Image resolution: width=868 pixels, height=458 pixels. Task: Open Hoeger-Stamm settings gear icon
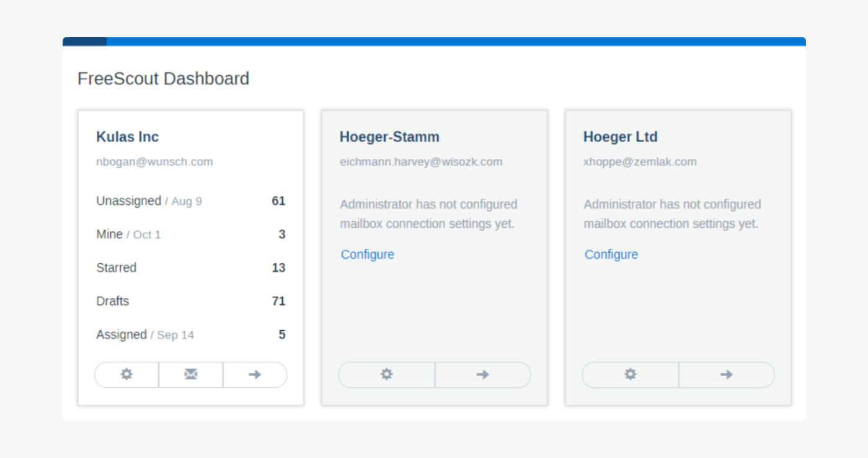click(386, 375)
